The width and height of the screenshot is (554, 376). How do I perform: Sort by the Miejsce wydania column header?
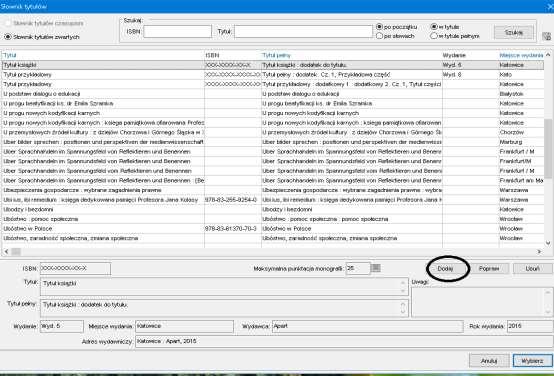click(x=521, y=55)
